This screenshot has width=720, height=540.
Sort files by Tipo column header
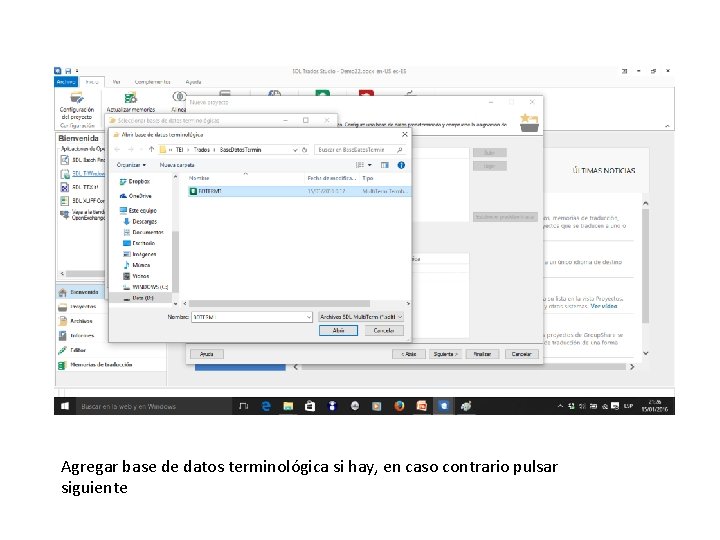click(368, 178)
